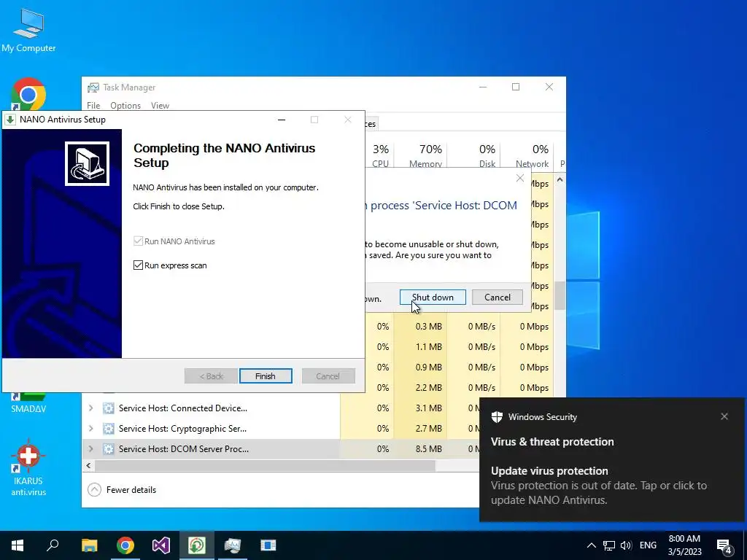747x560 pixels.
Task: Click the NANO Antivirus Setup title icon
Action: coord(10,120)
